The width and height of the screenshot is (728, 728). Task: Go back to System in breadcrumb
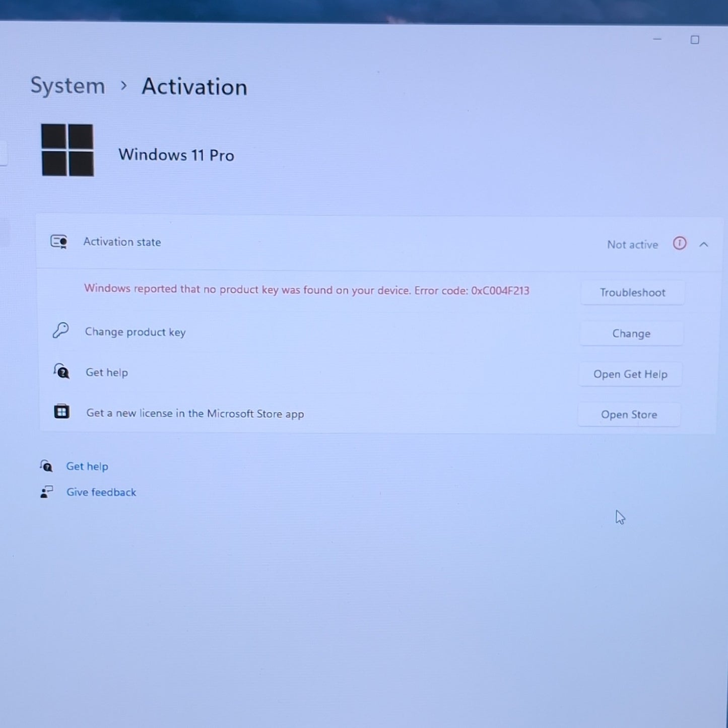[x=68, y=86]
